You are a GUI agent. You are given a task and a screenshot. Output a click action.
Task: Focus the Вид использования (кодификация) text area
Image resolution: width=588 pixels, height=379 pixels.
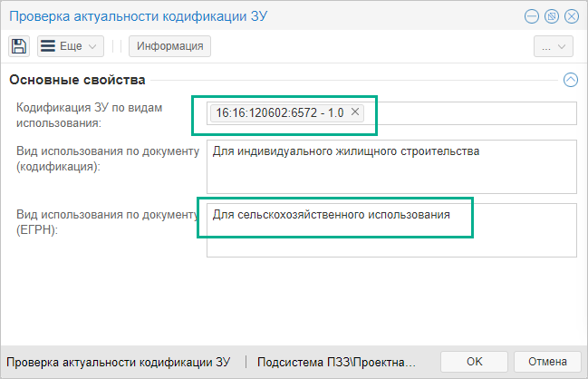(391, 167)
